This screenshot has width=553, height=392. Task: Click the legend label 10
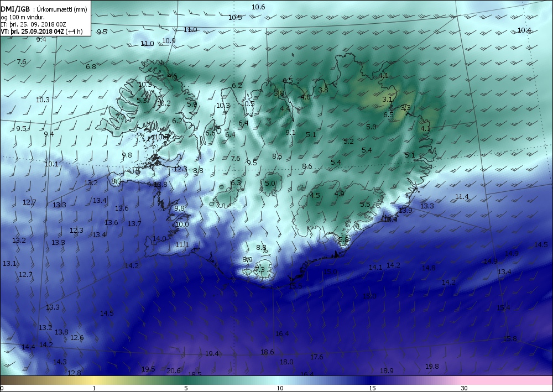point(280,388)
